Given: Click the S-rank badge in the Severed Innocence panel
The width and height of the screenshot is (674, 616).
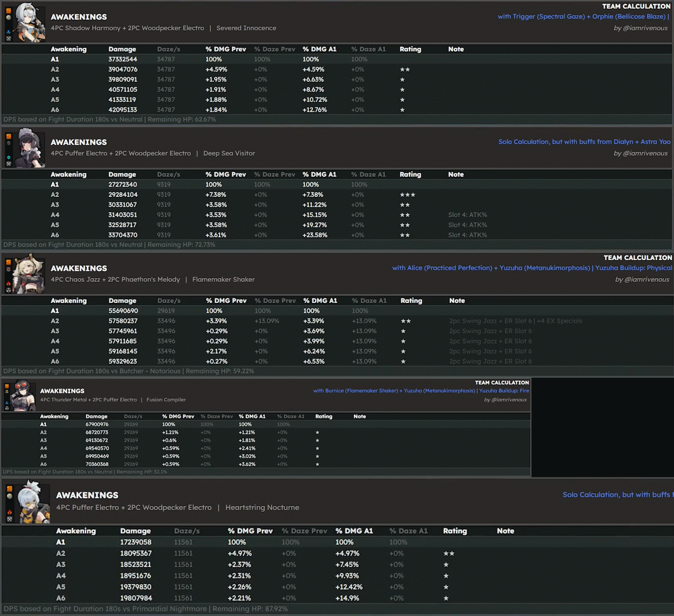Looking at the screenshot, I should pyautogui.click(x=9, y=11).
